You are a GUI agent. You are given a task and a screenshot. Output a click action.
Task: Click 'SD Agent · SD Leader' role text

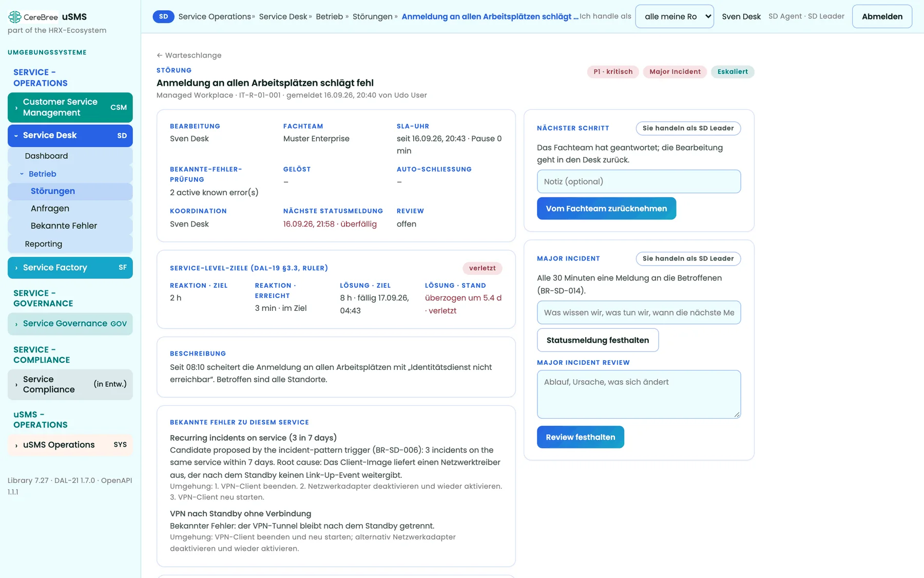pos(806,16)
